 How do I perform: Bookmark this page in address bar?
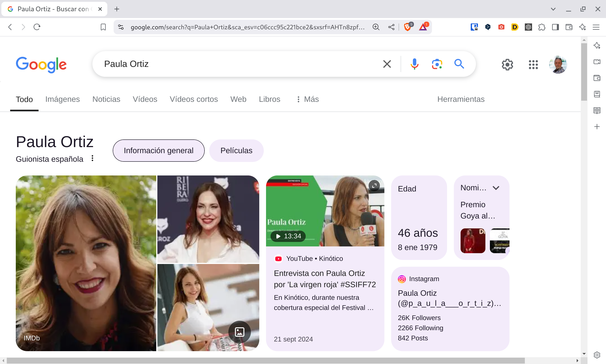pos(103,27)
